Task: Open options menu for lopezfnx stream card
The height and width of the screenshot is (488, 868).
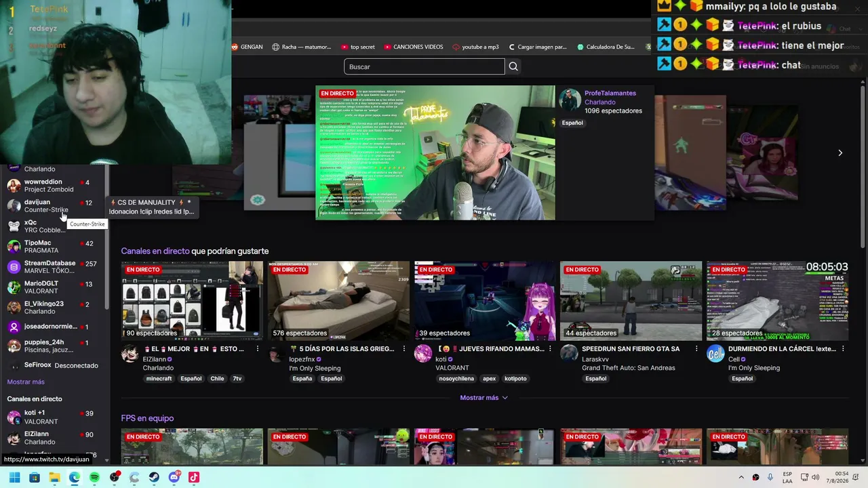Action: [403, 349]
